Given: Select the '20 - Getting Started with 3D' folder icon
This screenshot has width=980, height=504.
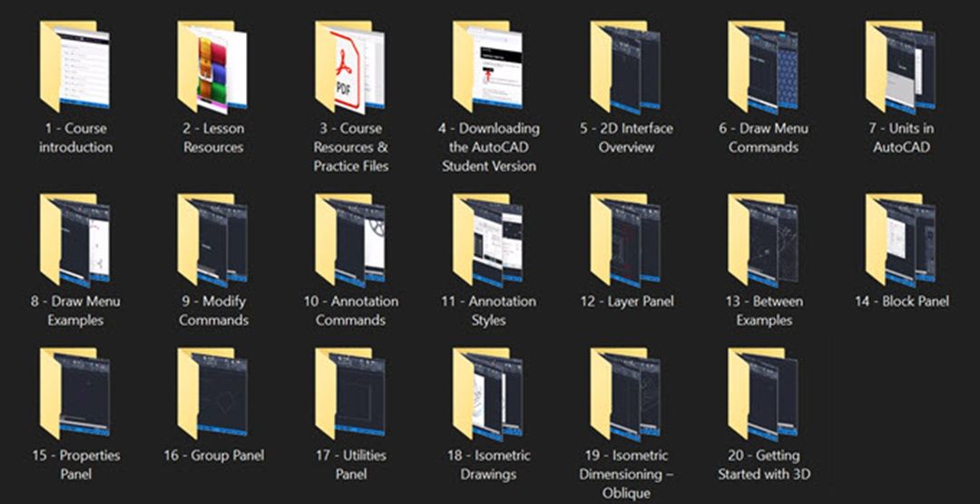Looking at the screenshot, I should 763,394.
